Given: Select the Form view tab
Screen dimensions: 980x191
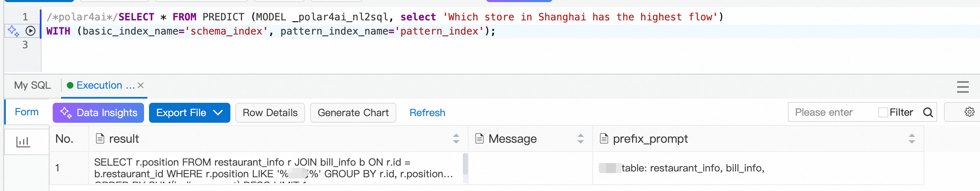Looking at the screenshot, I should click(27, 112).
